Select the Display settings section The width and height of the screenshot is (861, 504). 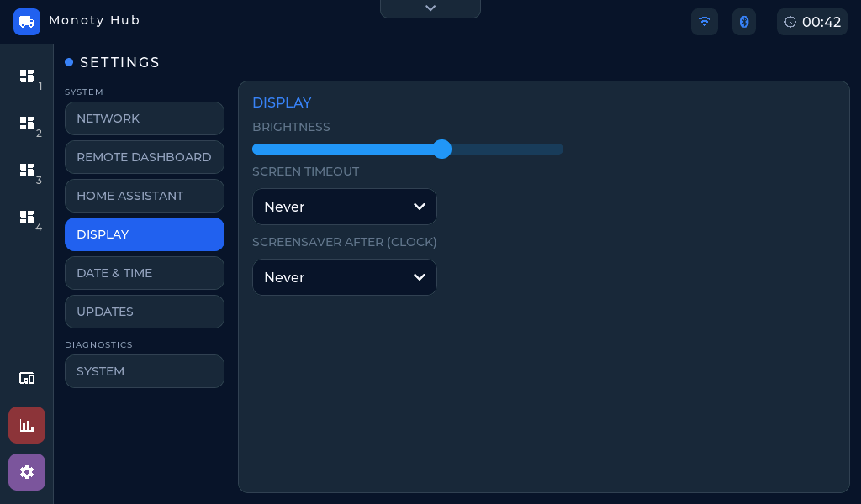[145, 234]
